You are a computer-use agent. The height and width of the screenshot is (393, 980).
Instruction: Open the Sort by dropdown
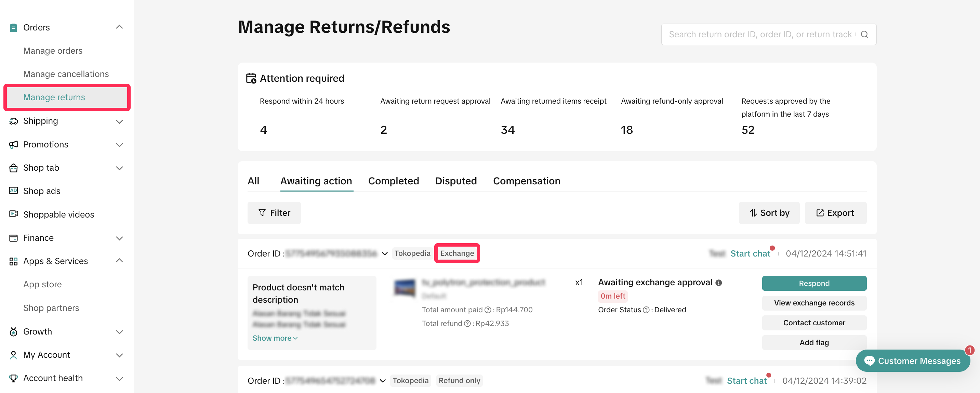(769, 213)
